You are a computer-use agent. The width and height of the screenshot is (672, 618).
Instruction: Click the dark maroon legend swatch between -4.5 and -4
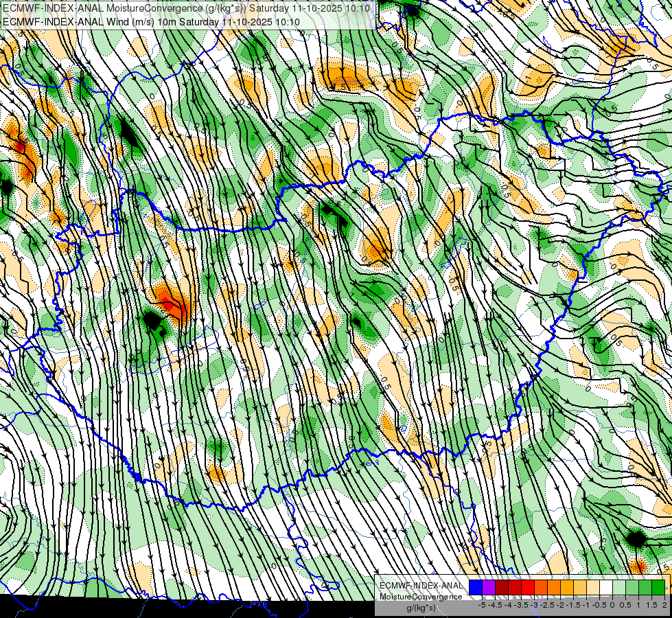point(502,588)
